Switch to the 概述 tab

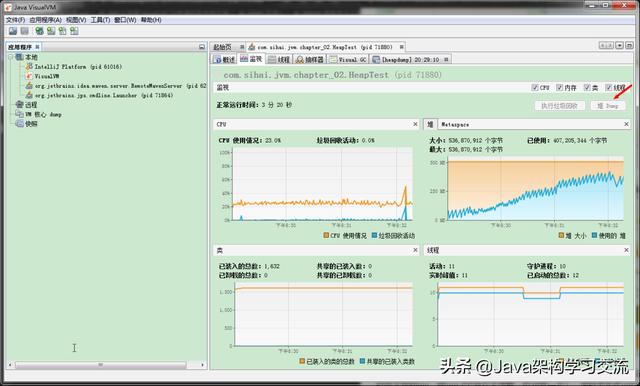[224, 60]
